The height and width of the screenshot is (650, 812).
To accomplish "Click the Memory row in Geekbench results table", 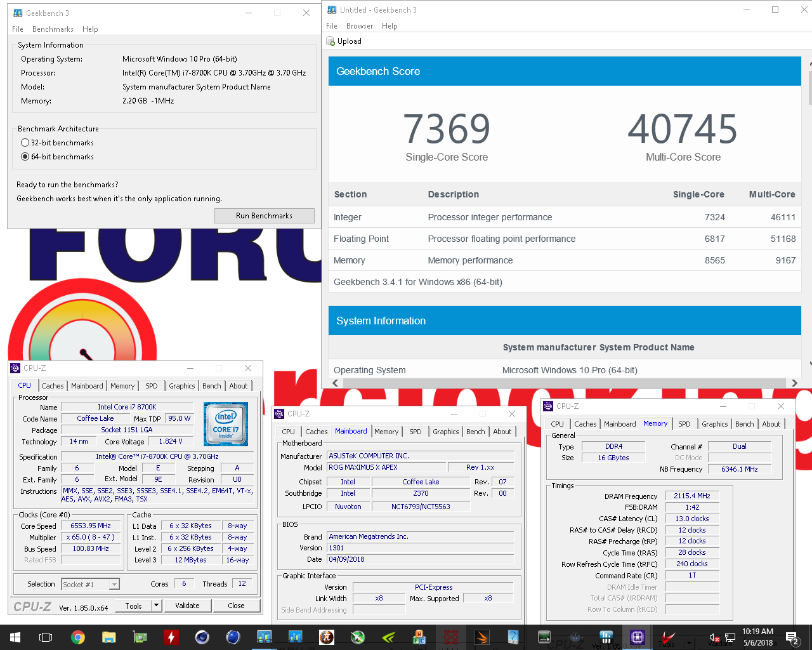I will pyautogui.click(x=565, y=260).
